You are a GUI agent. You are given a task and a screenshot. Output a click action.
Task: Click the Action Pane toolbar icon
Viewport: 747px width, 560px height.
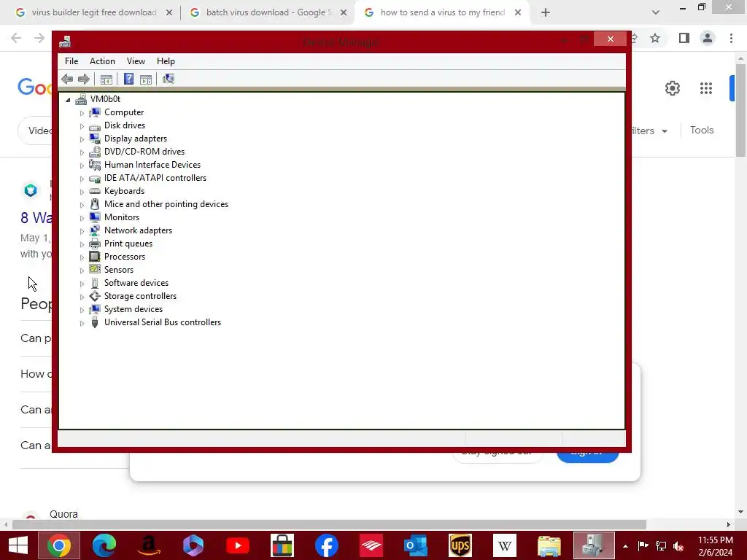(x=146, y=79)
